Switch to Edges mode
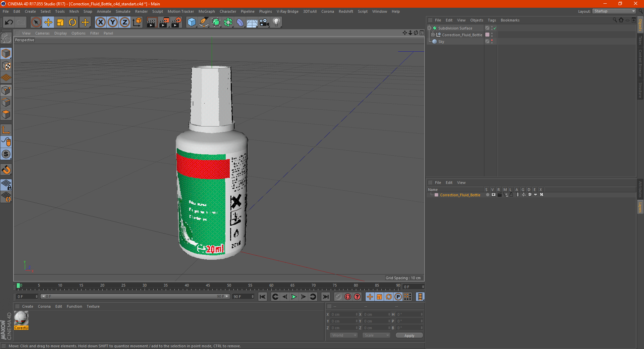Image resolution: width=644 pixels, height=349 pixels. 6,102
